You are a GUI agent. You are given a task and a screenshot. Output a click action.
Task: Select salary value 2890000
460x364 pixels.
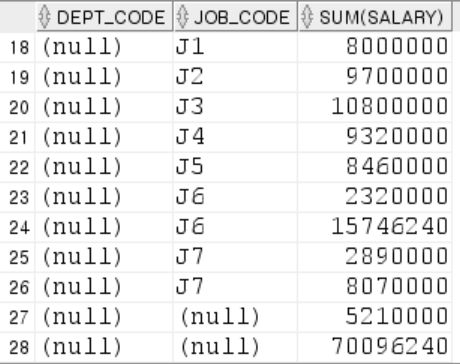click(375, 257)
